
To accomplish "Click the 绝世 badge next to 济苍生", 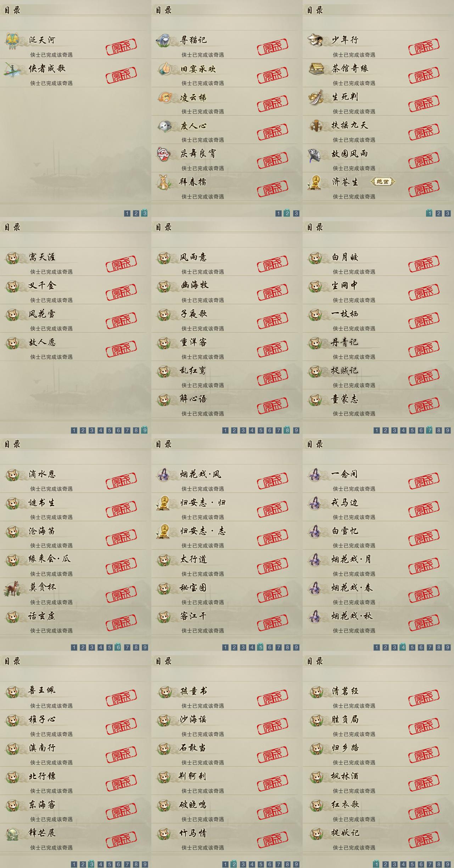I will click(x=383, y=182).
